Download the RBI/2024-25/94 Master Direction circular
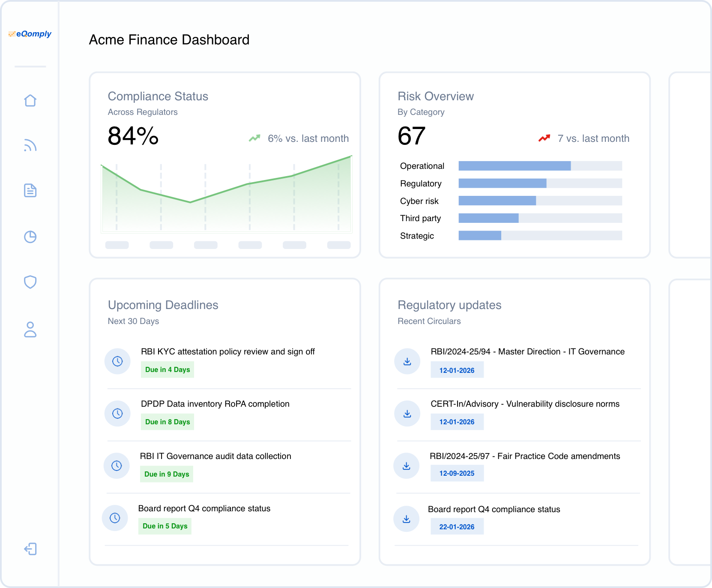The height and width of the screenshot is (588, 712). pyautogui.click(x=407, y=361)
